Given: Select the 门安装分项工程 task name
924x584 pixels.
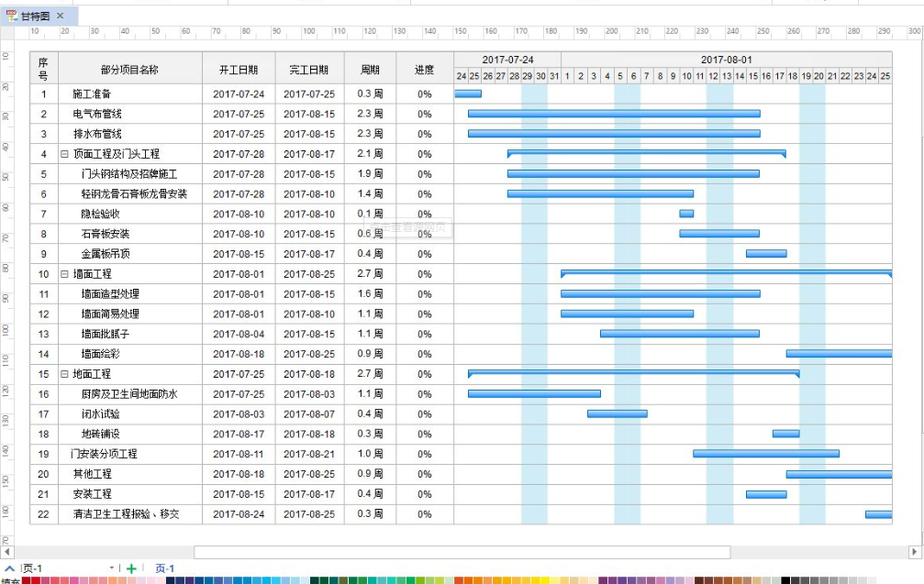Looking at the screenshot, I should click(x=104, y=454).
